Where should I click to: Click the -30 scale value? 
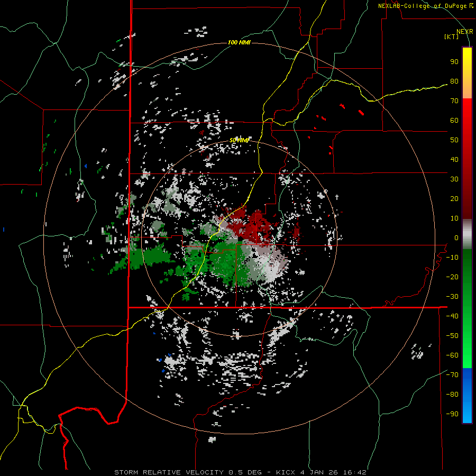pyautogui.click(x=452, y=297)
